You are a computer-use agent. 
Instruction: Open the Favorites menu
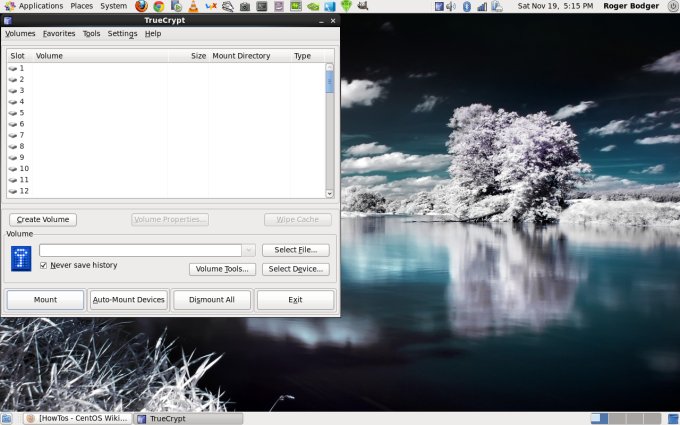tap(59, 33)
